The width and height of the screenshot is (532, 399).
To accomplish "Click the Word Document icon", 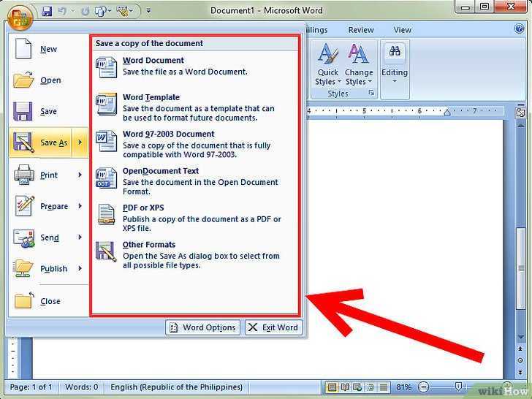I will [106, 67].
